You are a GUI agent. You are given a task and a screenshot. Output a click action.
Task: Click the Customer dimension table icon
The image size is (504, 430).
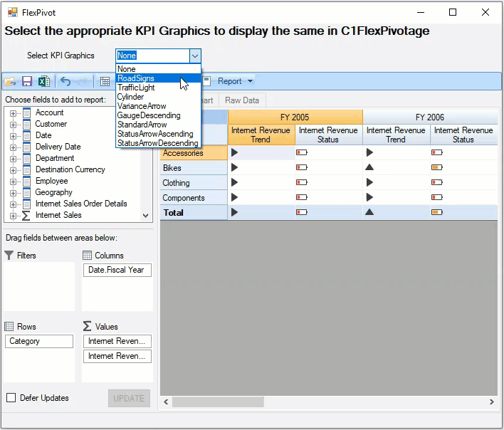tap(26, 124)
